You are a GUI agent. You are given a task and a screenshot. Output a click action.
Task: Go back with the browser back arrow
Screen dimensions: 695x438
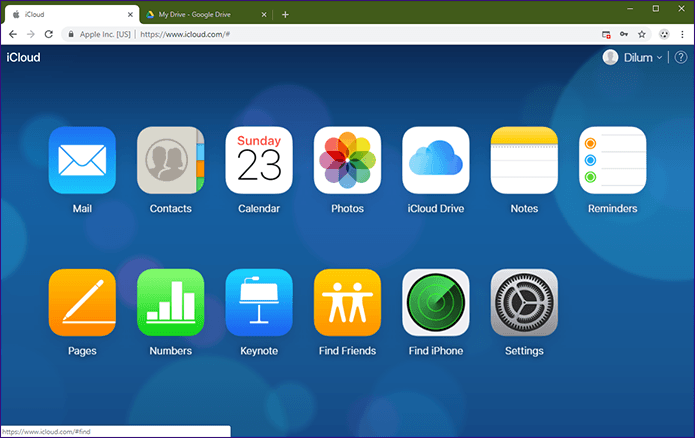coord(13,34)
